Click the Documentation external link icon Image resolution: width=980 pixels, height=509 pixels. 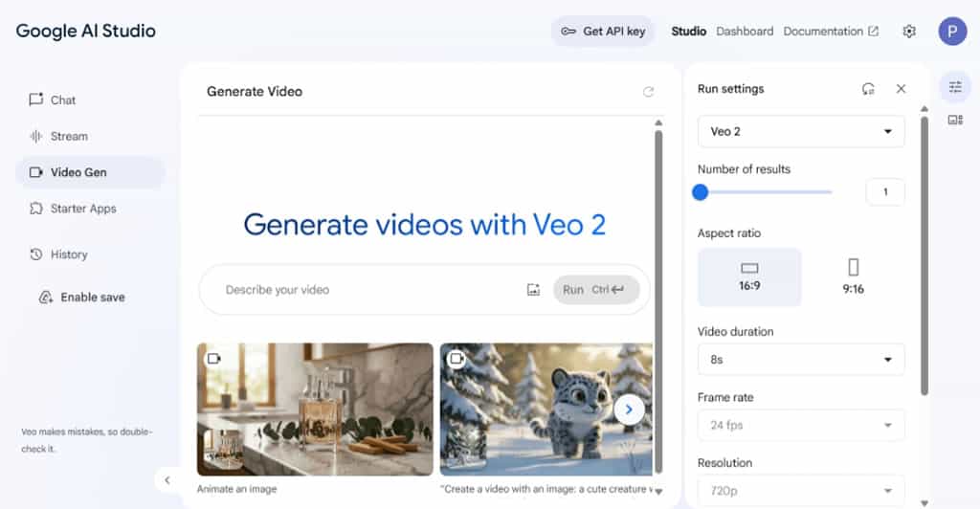point(873,32)
